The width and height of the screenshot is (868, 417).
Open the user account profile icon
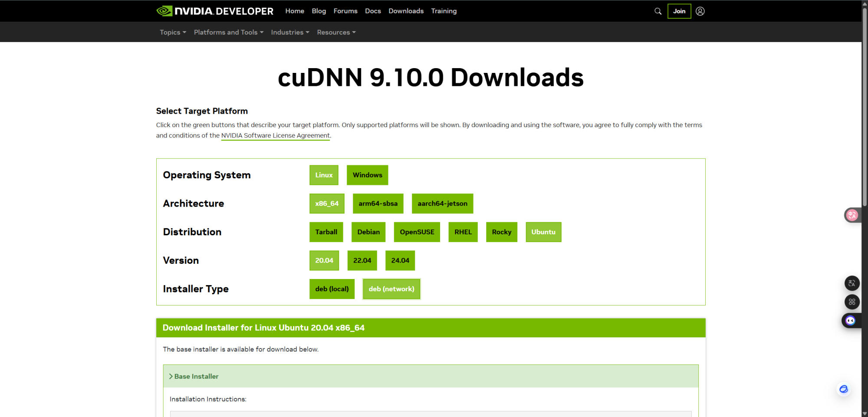[700, 11]
